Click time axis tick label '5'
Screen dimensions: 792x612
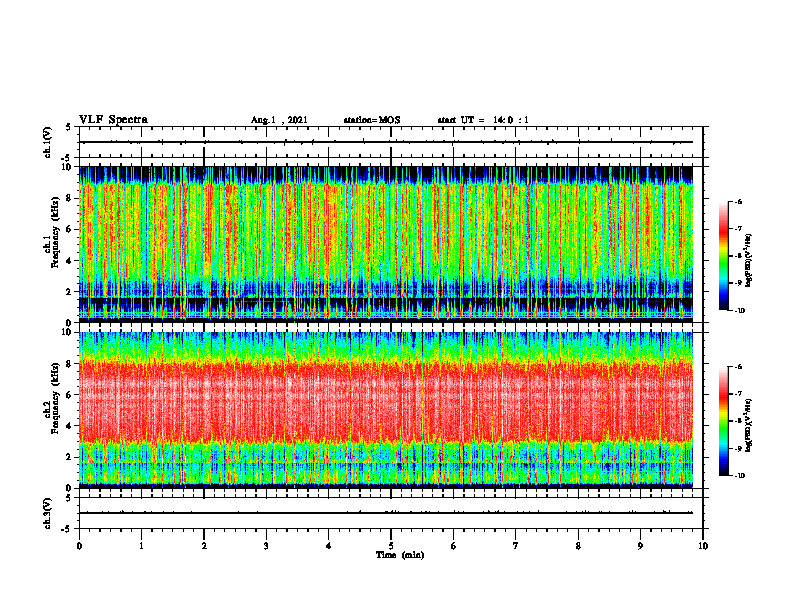(391, 546)
